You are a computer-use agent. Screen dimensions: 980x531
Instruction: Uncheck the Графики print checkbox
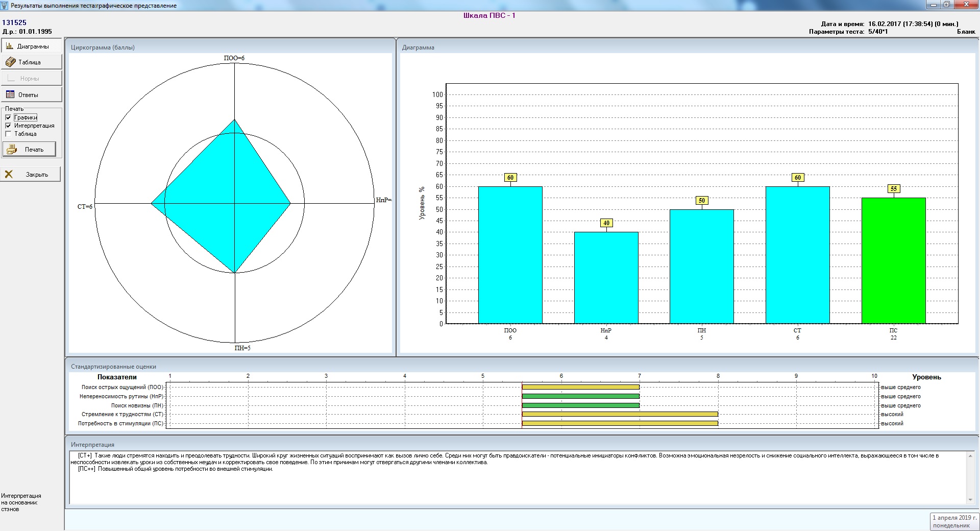pyautogui.click(x=8, y=117)
